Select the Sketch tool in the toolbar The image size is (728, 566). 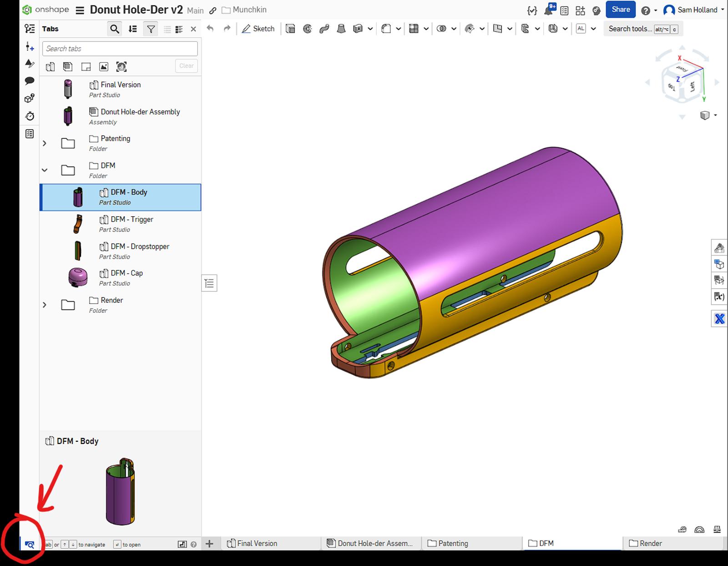(x=258, y=29)
